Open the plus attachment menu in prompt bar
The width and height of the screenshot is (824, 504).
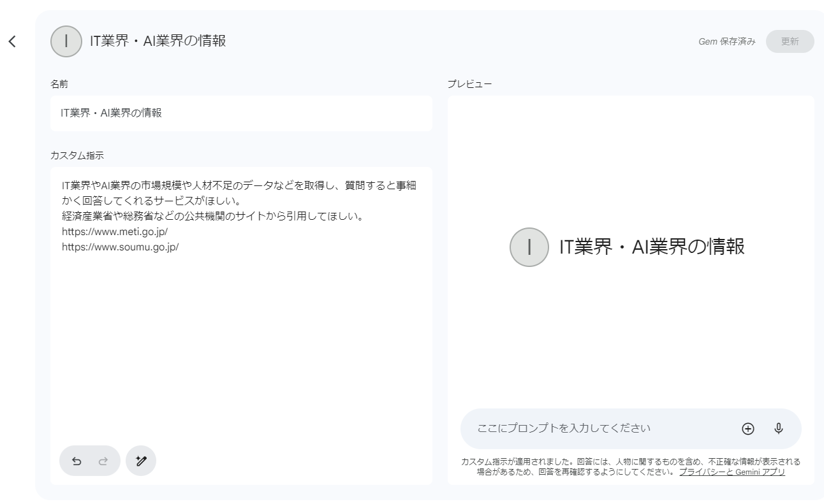747,429
